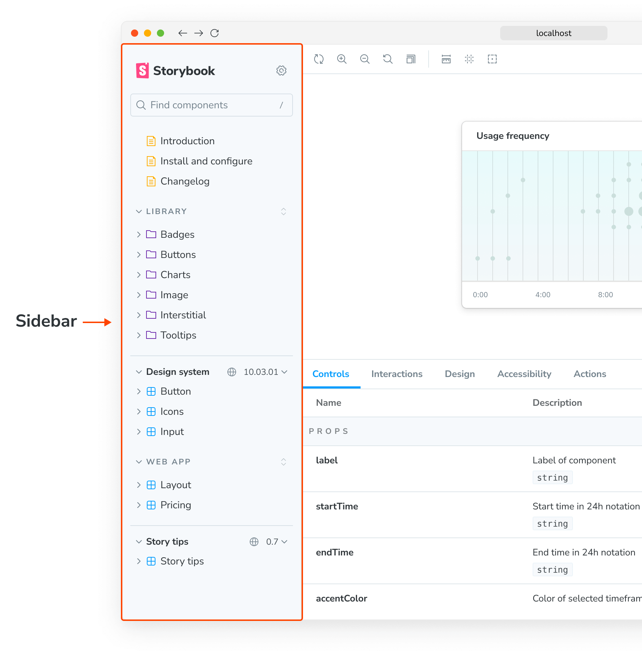The image size is (642, 672).
Task: Zoom in on the story canvas
Action: tap(342, 59)
